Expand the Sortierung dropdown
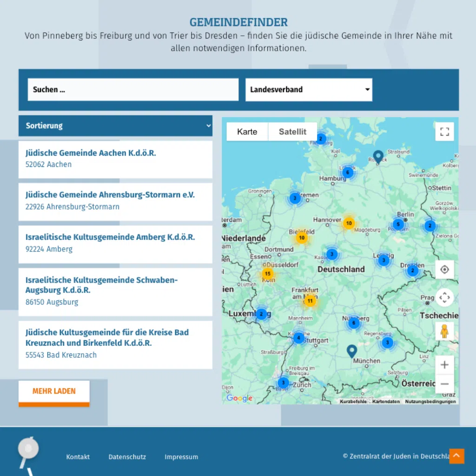The width and height of the screenshot is (476, 476). 115,126
